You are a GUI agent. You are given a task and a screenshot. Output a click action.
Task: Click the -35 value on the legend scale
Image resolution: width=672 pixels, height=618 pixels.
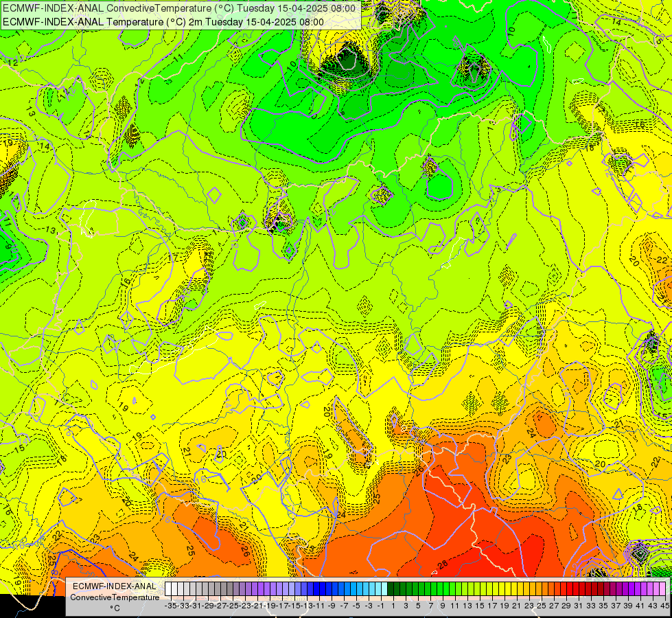point(170,606)
